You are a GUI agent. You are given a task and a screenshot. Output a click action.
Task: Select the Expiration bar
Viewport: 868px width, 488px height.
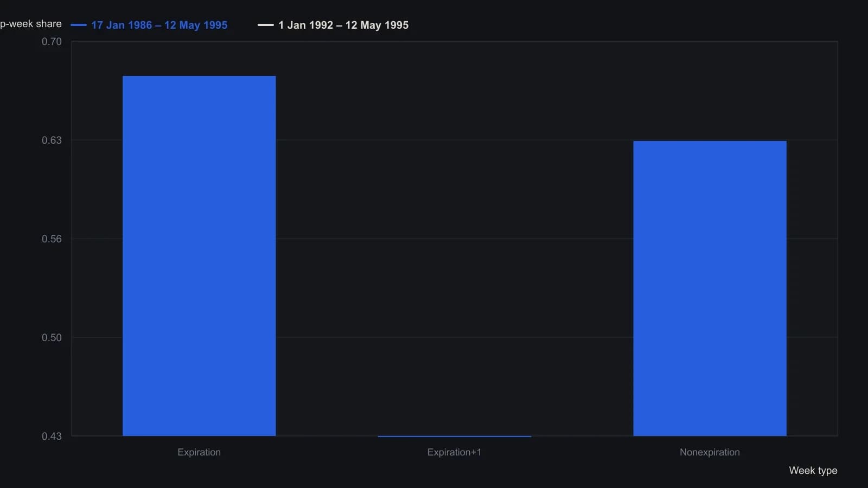click(199, 256)
